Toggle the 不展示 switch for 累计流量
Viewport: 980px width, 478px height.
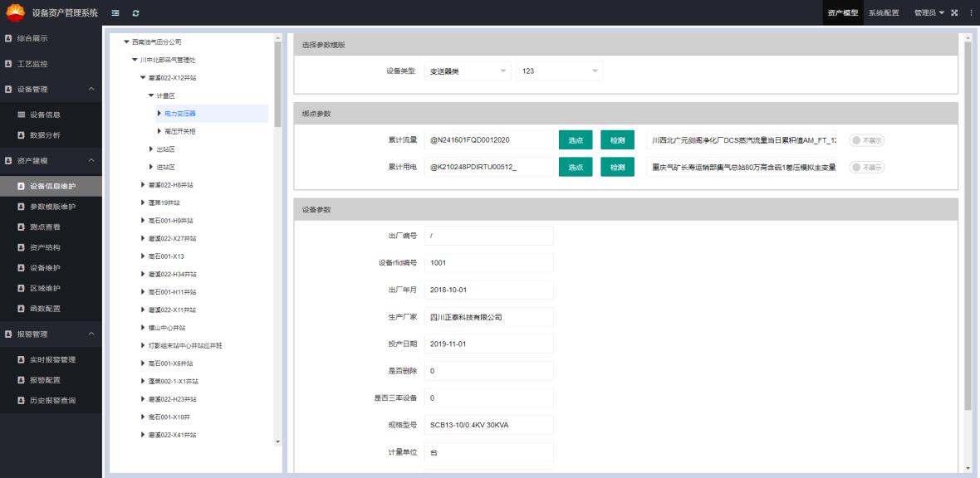click(866, 140)
